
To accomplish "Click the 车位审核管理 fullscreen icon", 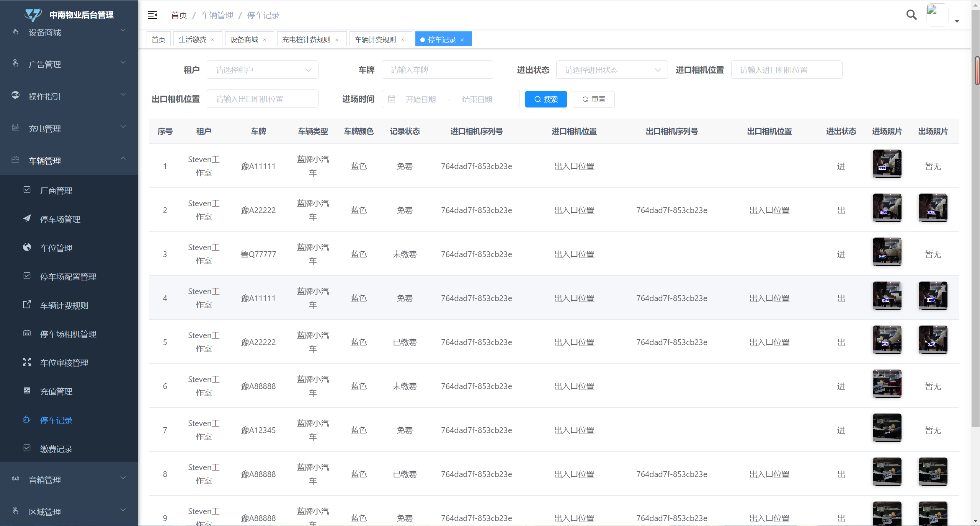I will click(27, 362).
